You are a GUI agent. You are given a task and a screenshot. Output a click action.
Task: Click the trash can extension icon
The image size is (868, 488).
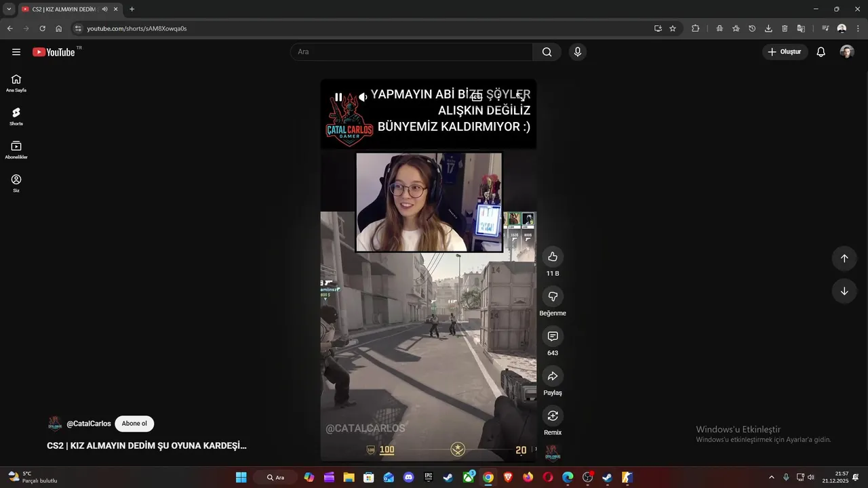[785, 28]
